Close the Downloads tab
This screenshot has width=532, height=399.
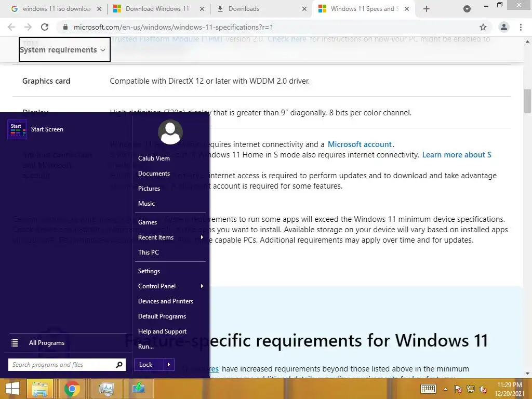304,9
